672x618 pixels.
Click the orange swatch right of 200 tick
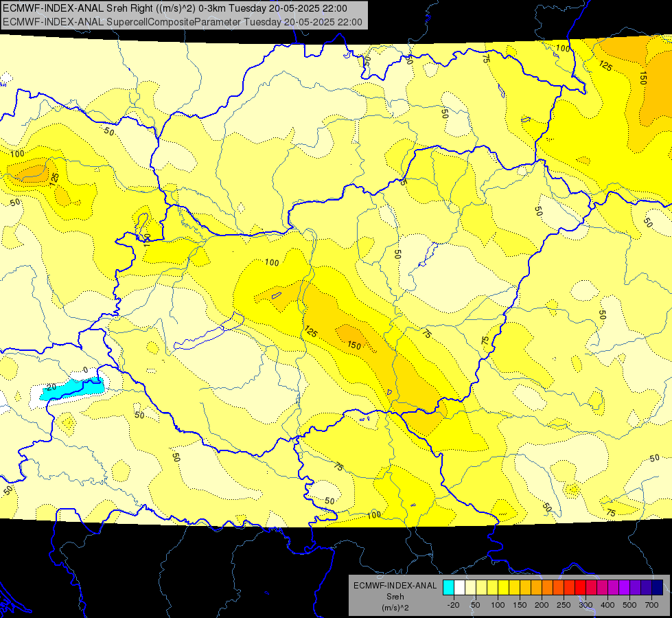548,587
